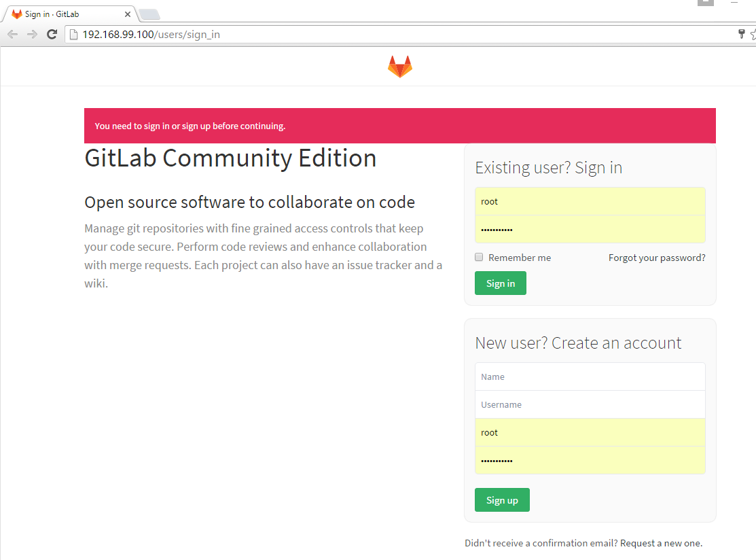
Task: Focus the sign-up password field
Action: click(590, 461)
